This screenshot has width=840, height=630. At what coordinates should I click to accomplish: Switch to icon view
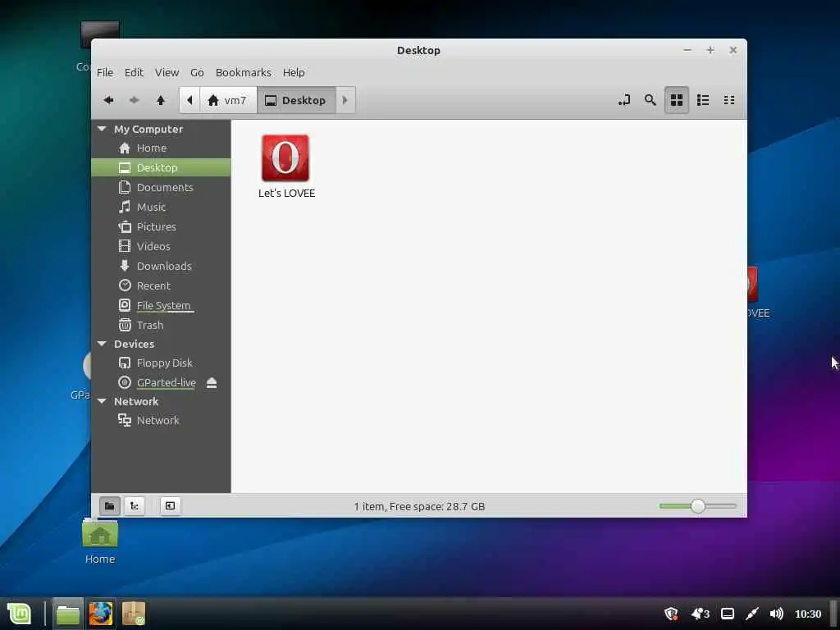click(x=677, y=100)
